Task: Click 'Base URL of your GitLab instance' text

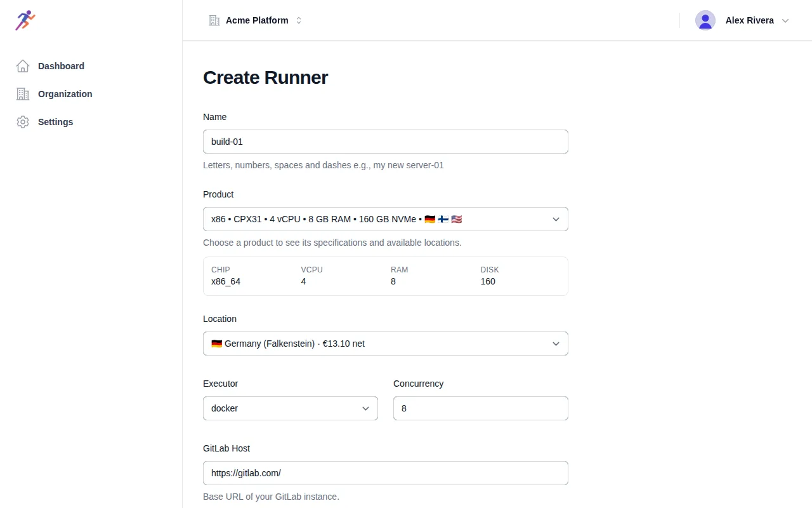Action: (272, 497)
